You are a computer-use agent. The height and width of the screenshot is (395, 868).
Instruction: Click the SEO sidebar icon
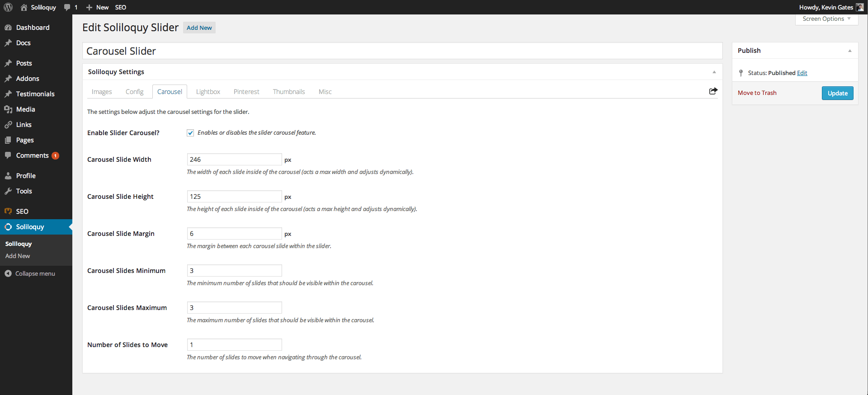pyautogui.click(x=8, y=212)
